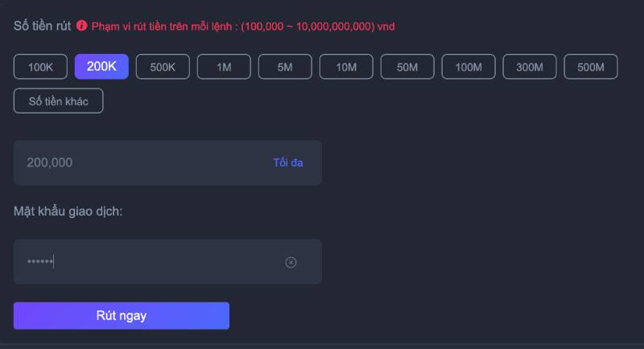Pick the 500K amount chip

163,67
